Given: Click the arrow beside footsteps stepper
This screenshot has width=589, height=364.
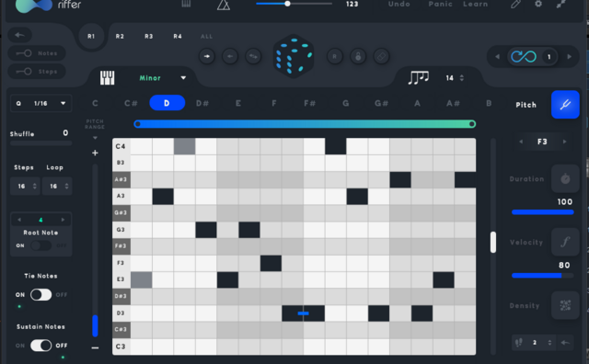Looking at the screenshot, I should pyautogui.click(x=565, y=342).
